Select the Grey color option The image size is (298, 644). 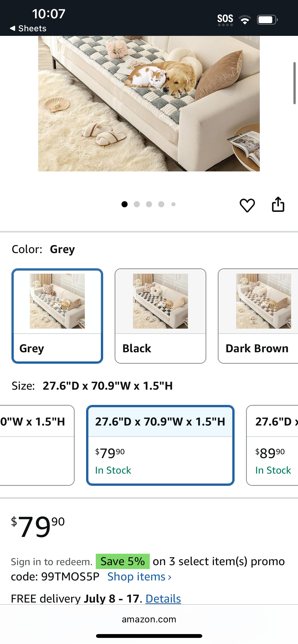[x=57, y=316]
